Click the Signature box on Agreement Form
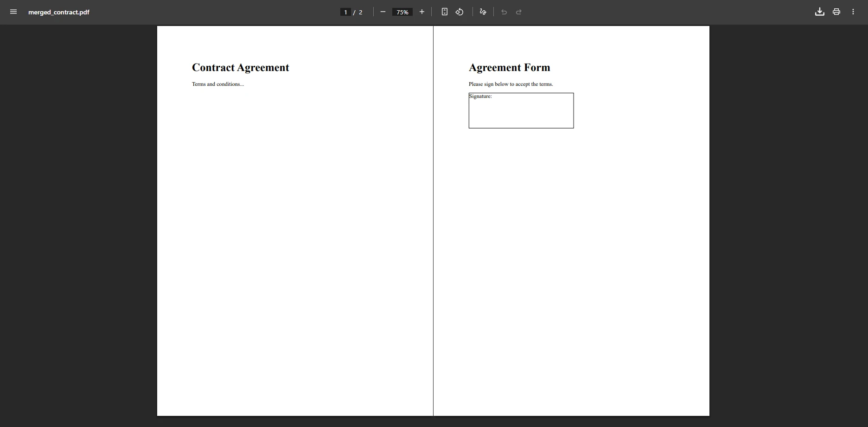This screenshot has width=868, height=427. click(x=521, y=110)
